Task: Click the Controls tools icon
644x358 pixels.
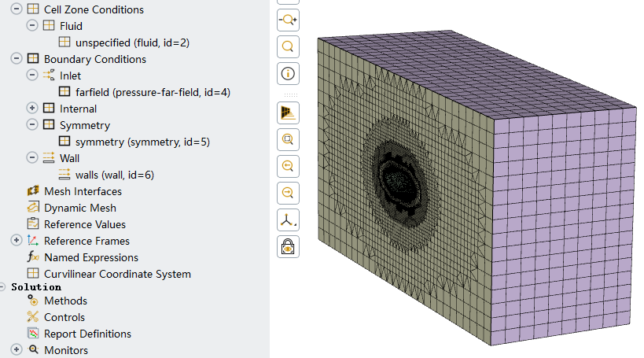Action: pos(33,317)
